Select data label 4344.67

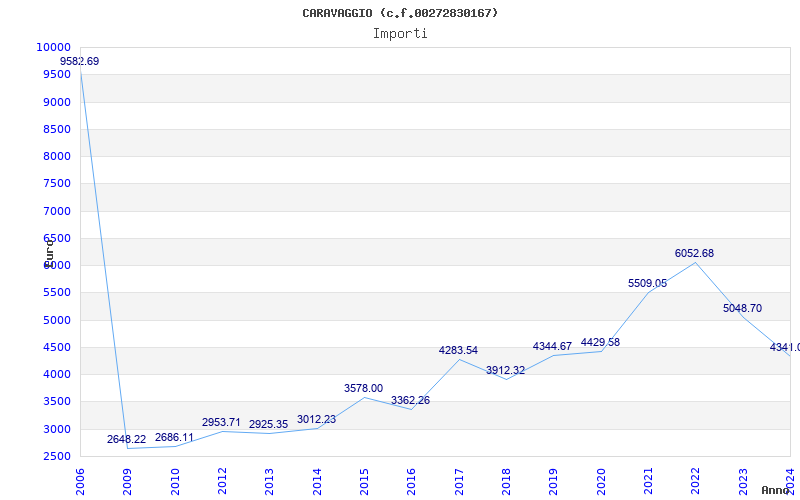553,347
